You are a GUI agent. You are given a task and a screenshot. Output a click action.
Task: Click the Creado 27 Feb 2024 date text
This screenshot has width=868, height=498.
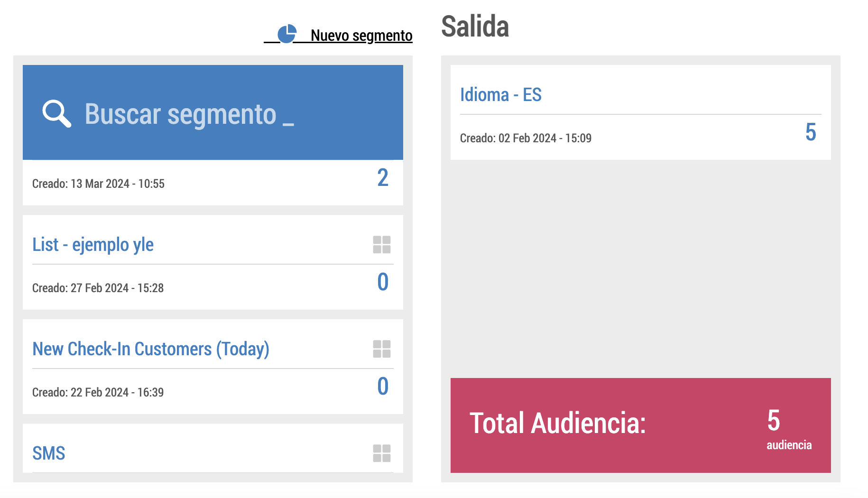click(x=98, y=288)
